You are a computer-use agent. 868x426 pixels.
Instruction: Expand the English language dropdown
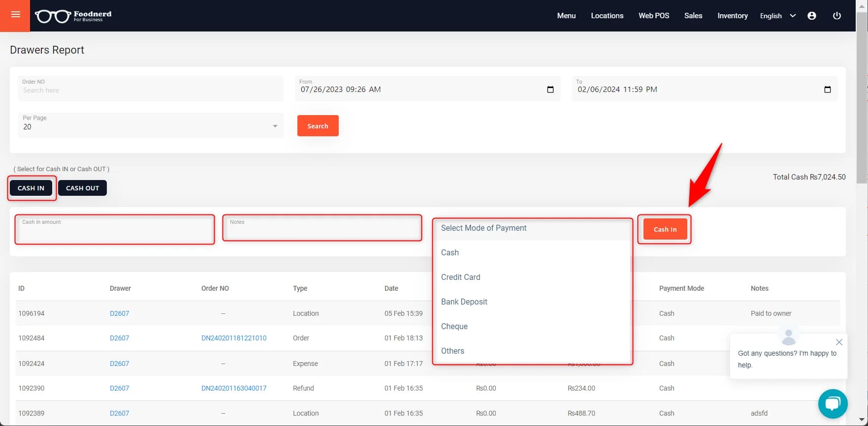click(778, 16)
